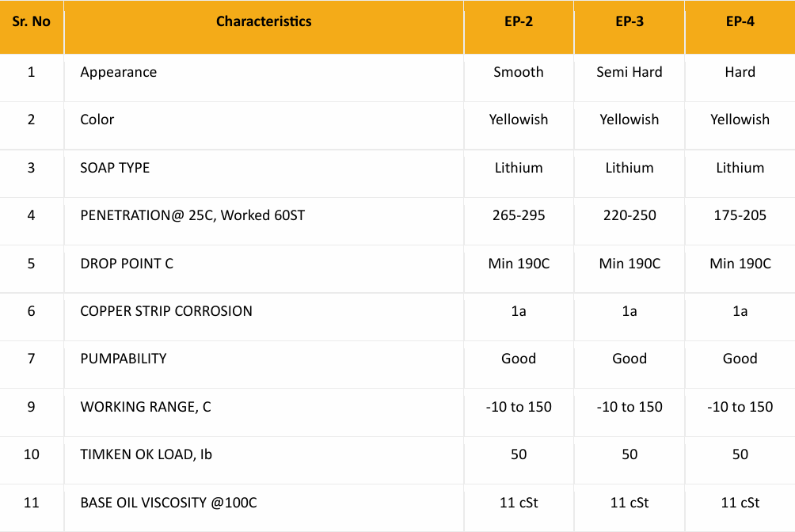Select the TIMKEN OK LOAD label

(146, 454)
